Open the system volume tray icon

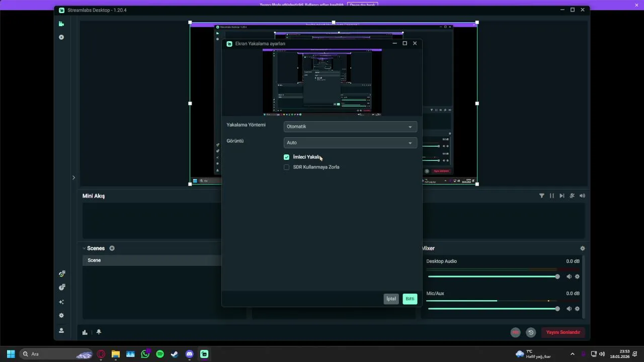pos(602,354)
